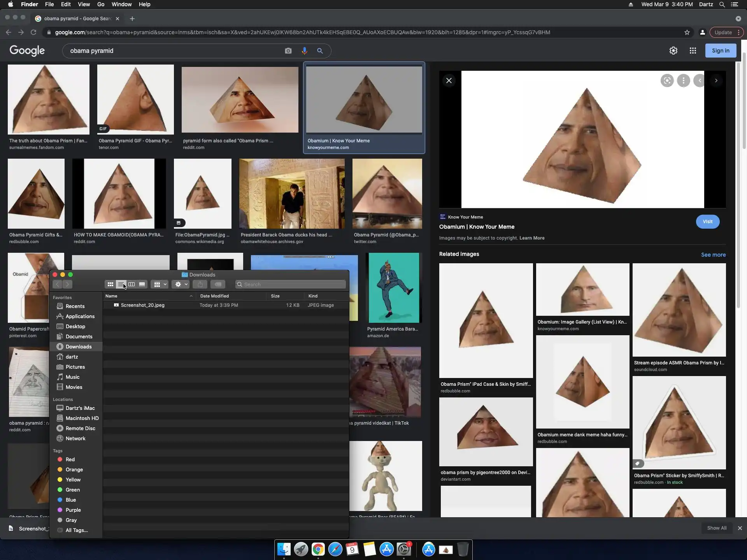Bookmark this page with star icon

(687, 32)
